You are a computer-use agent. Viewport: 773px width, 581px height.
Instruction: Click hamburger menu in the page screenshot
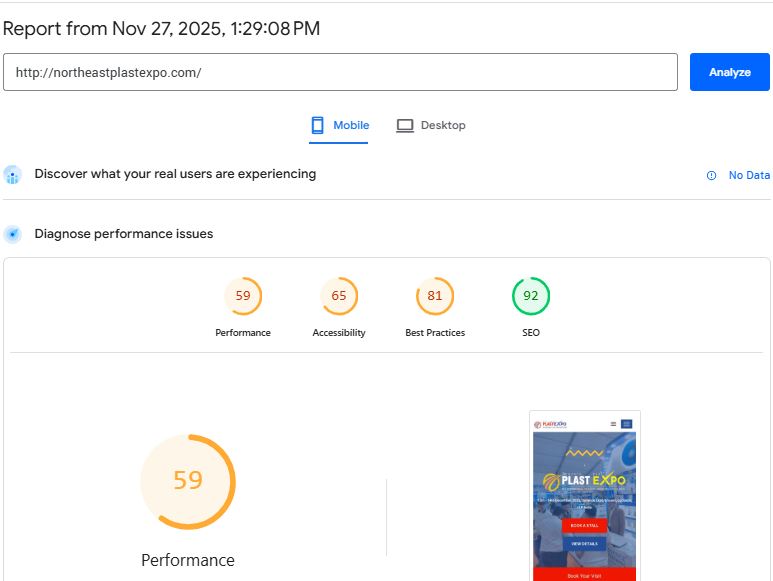pyautogui.click(x=613, y=424)
